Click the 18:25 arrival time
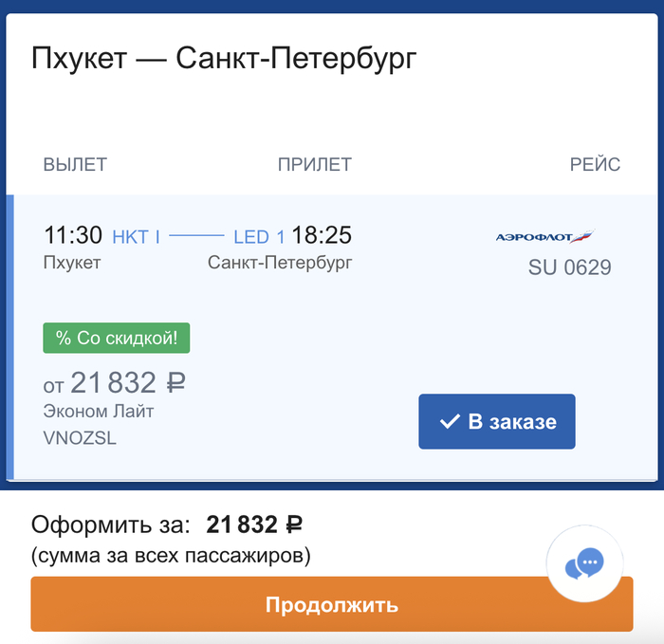Screen dimensions: 664x644 pos(322,235)
